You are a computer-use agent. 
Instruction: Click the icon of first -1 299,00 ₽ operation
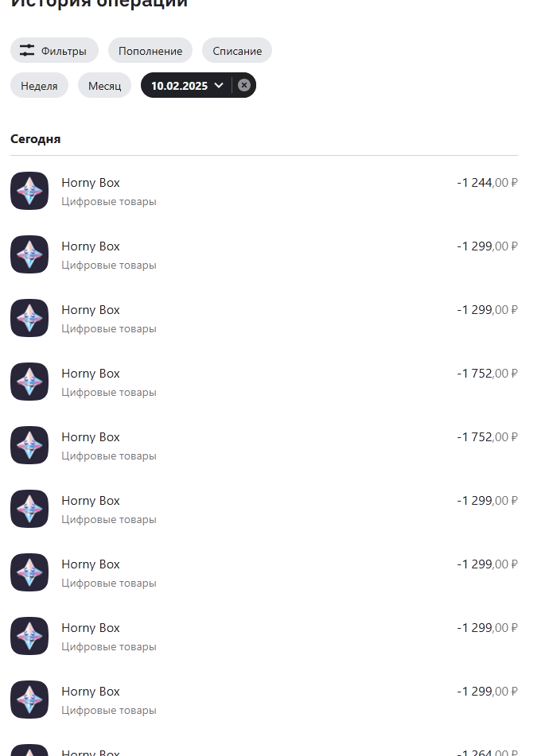29,254
